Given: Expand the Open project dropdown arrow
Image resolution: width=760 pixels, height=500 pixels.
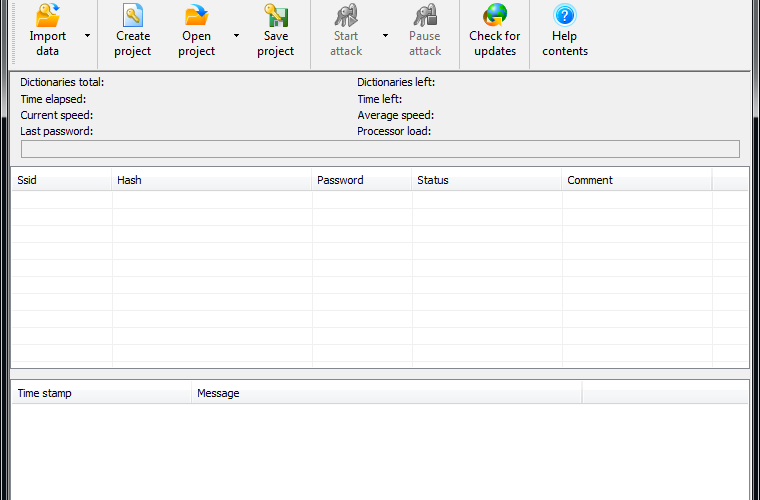Looking at the screenshot, I should click(237, 35).
